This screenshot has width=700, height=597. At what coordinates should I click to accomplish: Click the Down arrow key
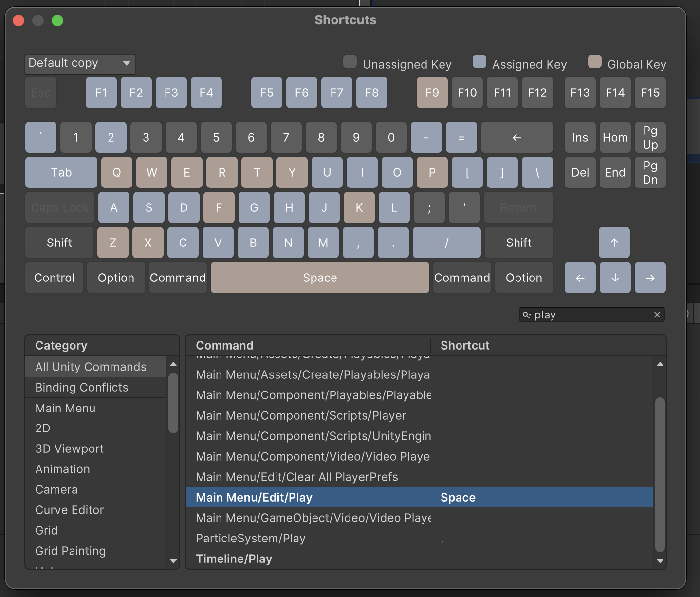(615, 278)
